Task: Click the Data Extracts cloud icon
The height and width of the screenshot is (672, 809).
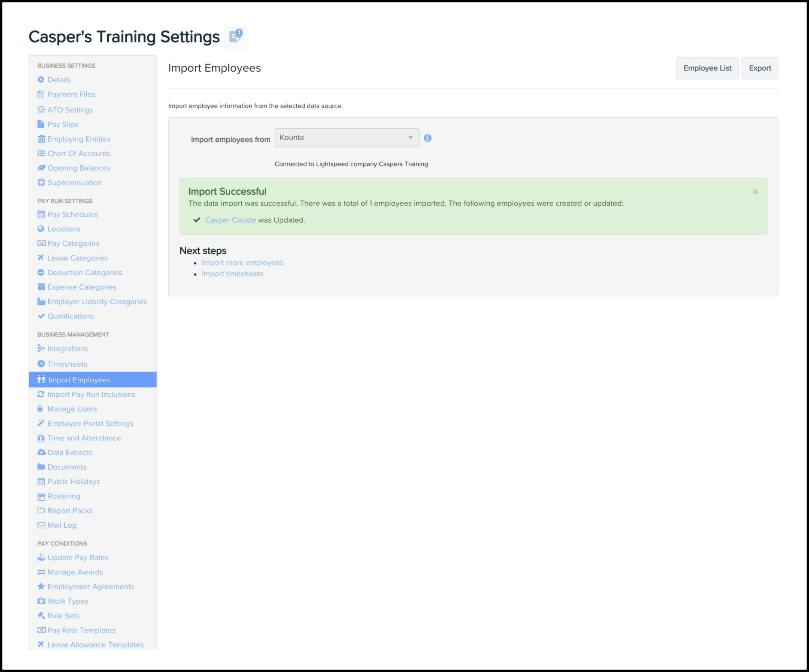Action: tap(41, 452)
